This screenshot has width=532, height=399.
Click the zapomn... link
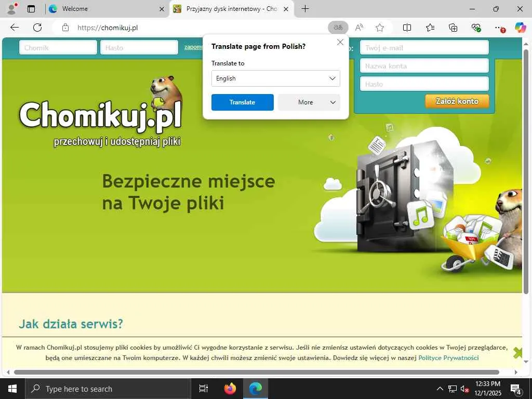[x=193, y=47]
